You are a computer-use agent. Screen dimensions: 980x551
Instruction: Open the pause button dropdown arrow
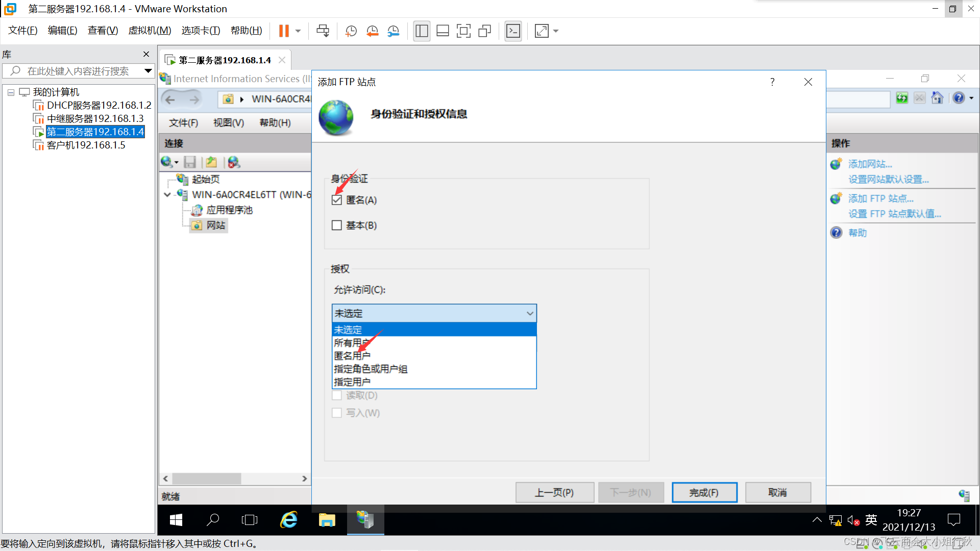tap(298, 31)
